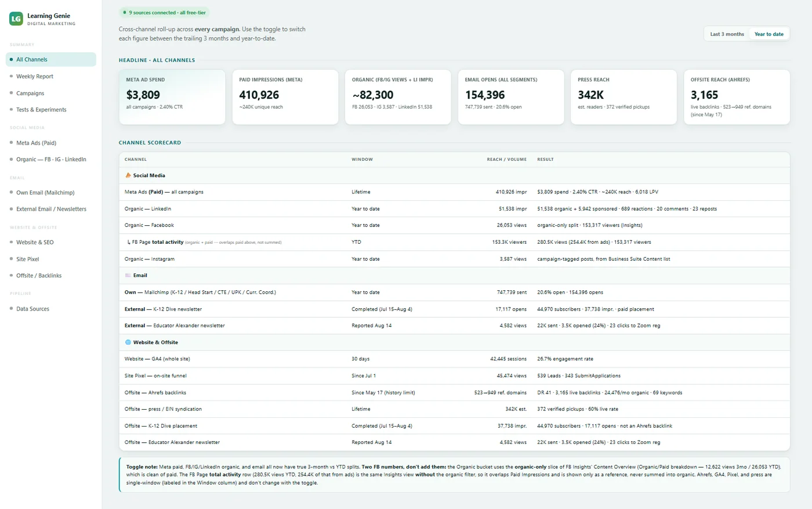The height and width of the screenshot is (509, 812).
Task: Open Meta Ads (Paid) in the sidebar
Action: (x=51, y=143)
